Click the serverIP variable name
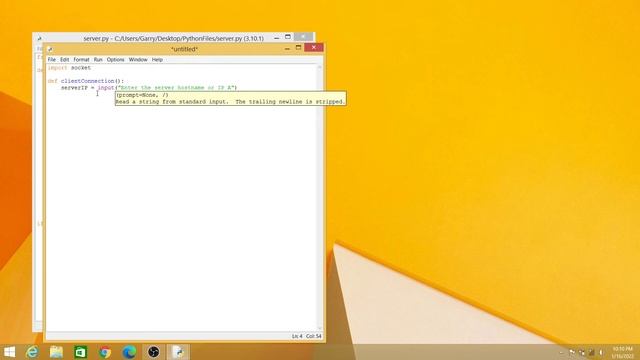The width and height of the screenshot is (640, 360). (74, 88)
